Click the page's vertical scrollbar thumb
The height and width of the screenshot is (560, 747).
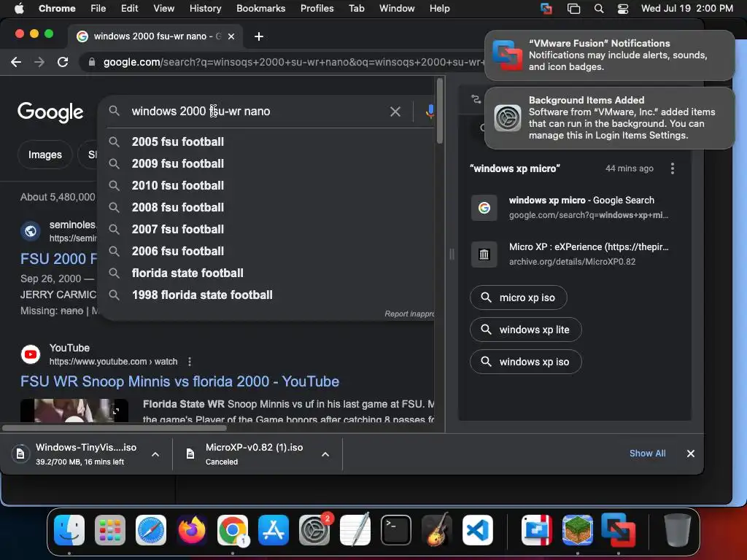tap(440, 111)
